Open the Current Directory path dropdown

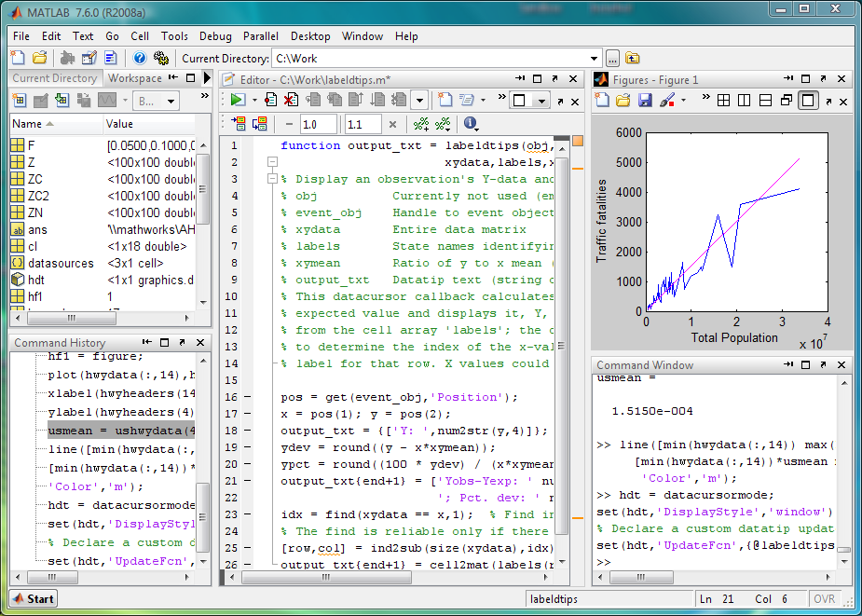click(x=595, y=58)
